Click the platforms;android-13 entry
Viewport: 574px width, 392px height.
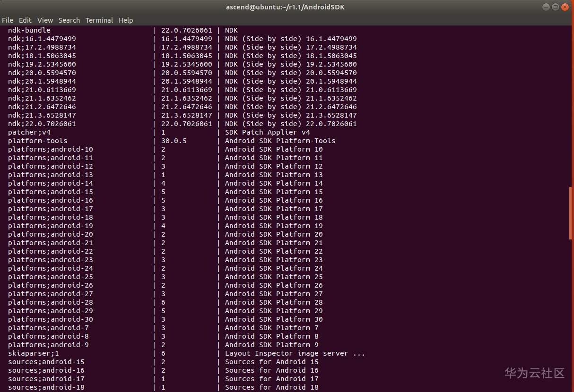coord(51,175)
